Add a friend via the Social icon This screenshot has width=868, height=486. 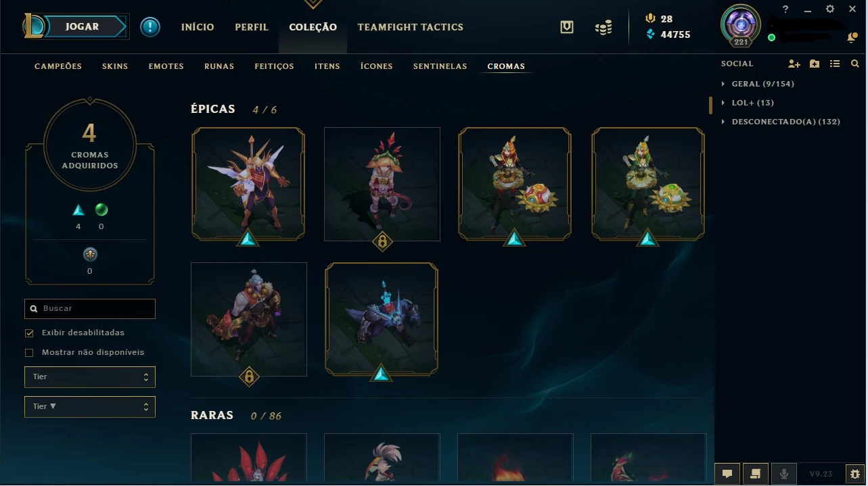pos(794,64)
